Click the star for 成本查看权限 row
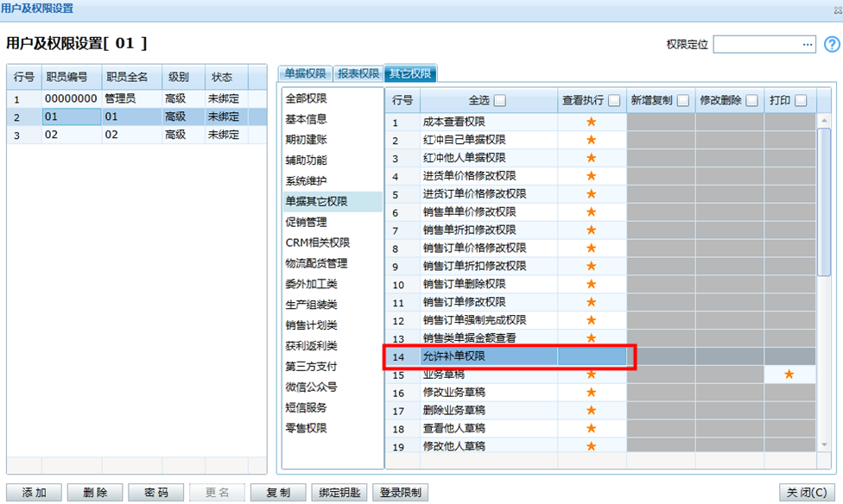 tap(592, 122)
